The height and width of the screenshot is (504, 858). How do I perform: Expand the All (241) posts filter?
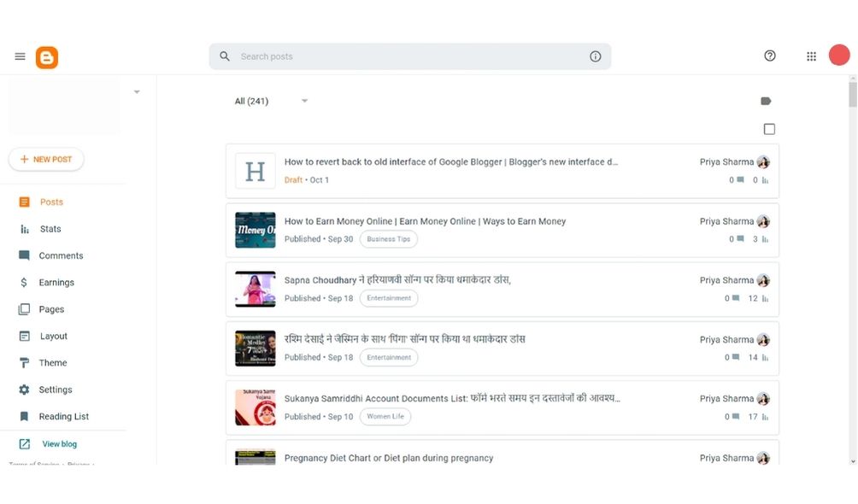pyautogui.click(x=272, y=102)
